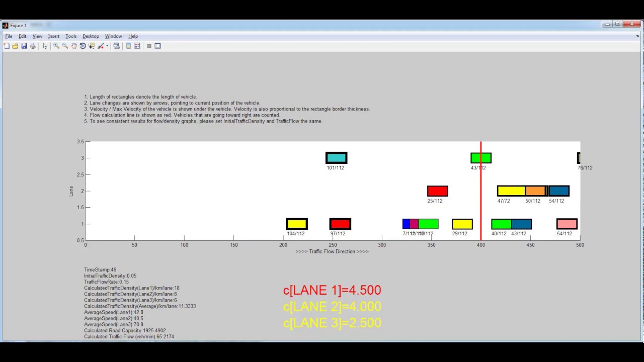Click the AverageSpeed(Lane1):42.8 text

click(x=114, y=312)
